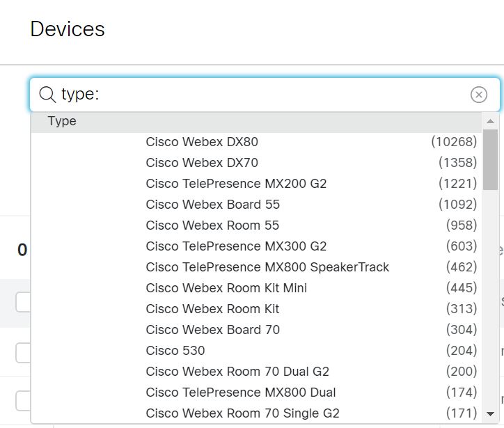Click the magnifier search icon
The image size is (504, 428).
coord(47,95)
